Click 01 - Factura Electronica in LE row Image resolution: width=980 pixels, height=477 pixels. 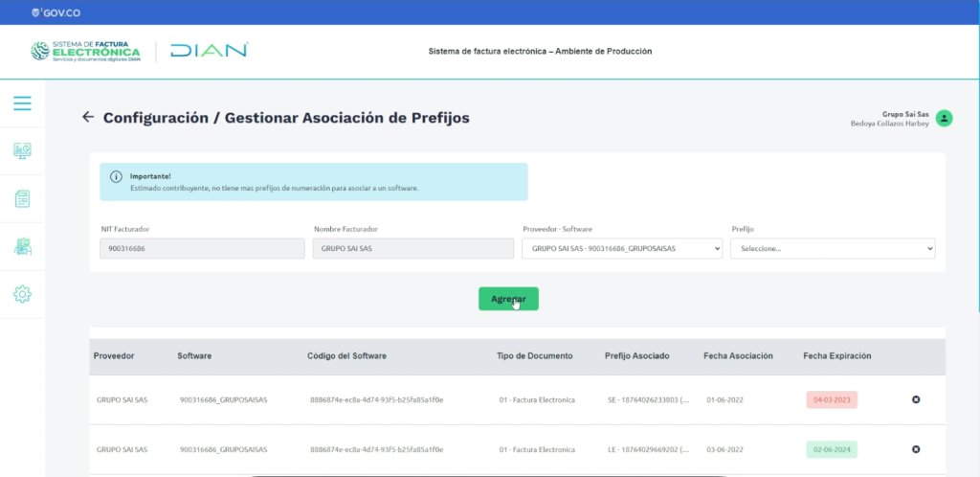tap(537, 449)
